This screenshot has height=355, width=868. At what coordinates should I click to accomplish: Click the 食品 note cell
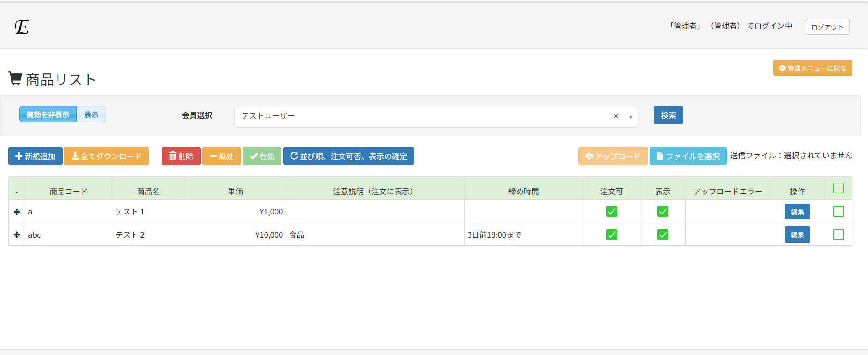375,235
